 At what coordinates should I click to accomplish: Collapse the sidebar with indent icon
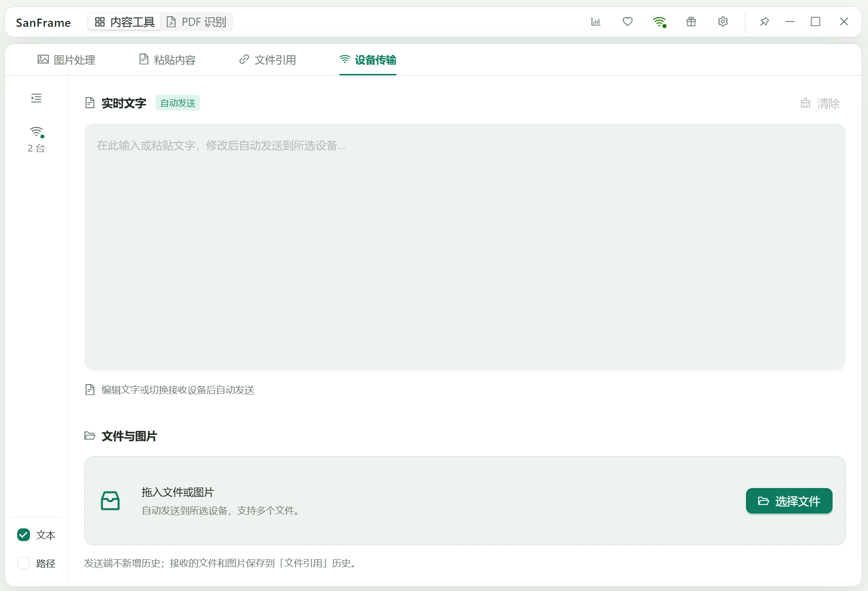[36, 98]
